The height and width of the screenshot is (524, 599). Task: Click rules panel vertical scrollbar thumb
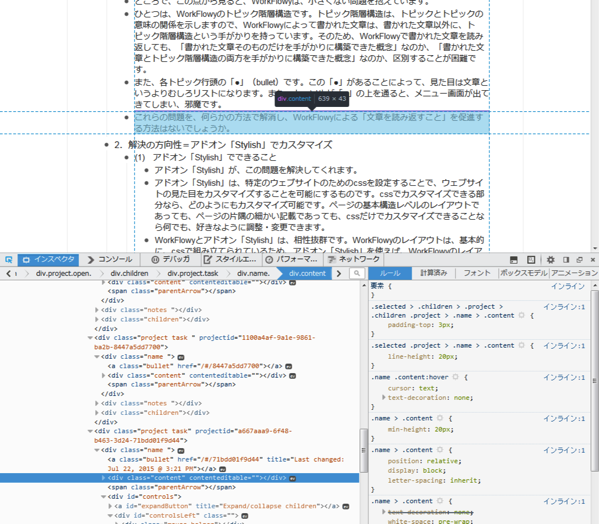click(594, 381)
